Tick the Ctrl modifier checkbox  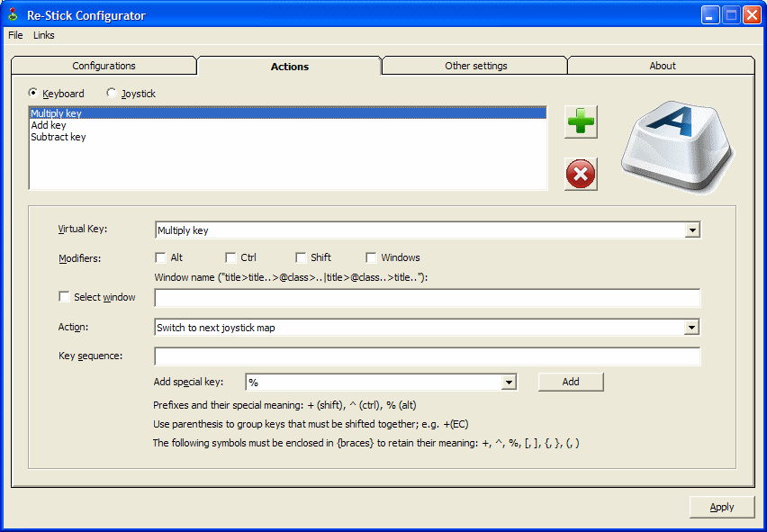click(230, 257)
